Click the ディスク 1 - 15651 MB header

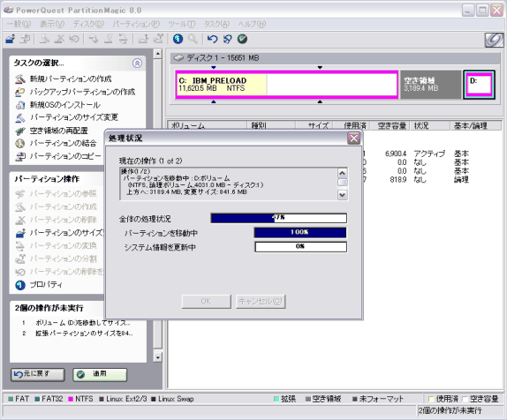point(336,58)
